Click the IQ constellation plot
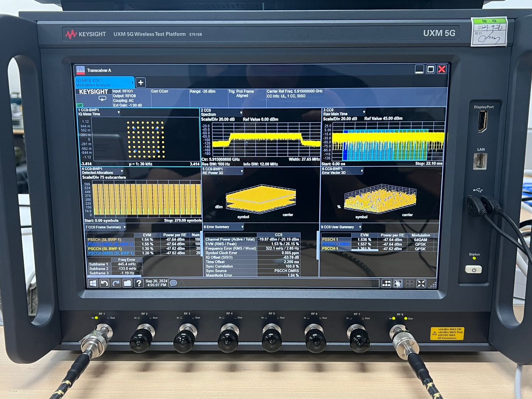This screenshot has height=399, width=532. point(146,140)
